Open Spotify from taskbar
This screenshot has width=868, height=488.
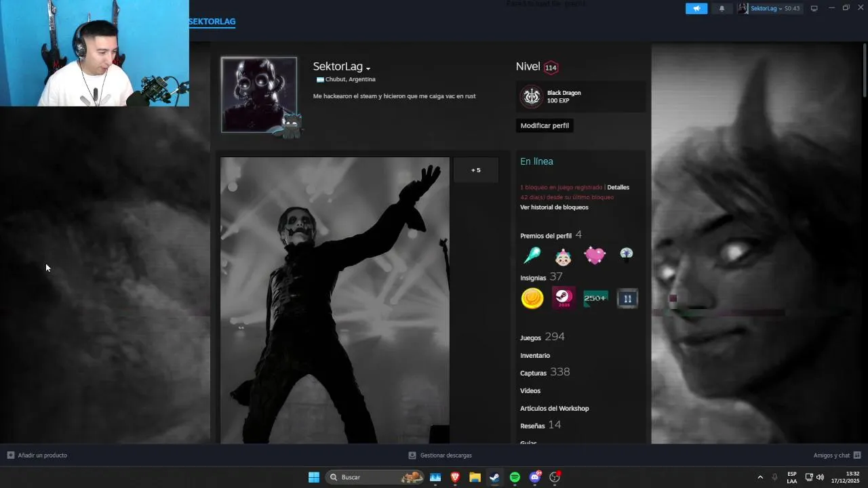tap(515, 477)
